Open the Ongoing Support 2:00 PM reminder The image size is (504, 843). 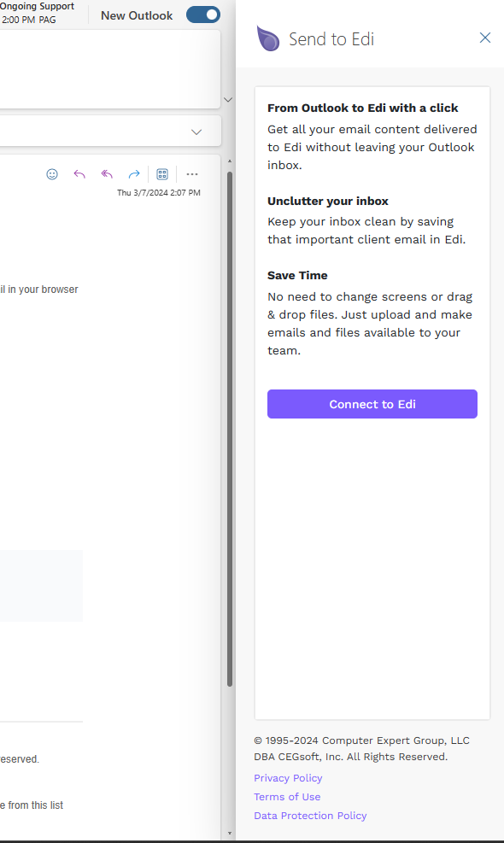tap(37, 13)
